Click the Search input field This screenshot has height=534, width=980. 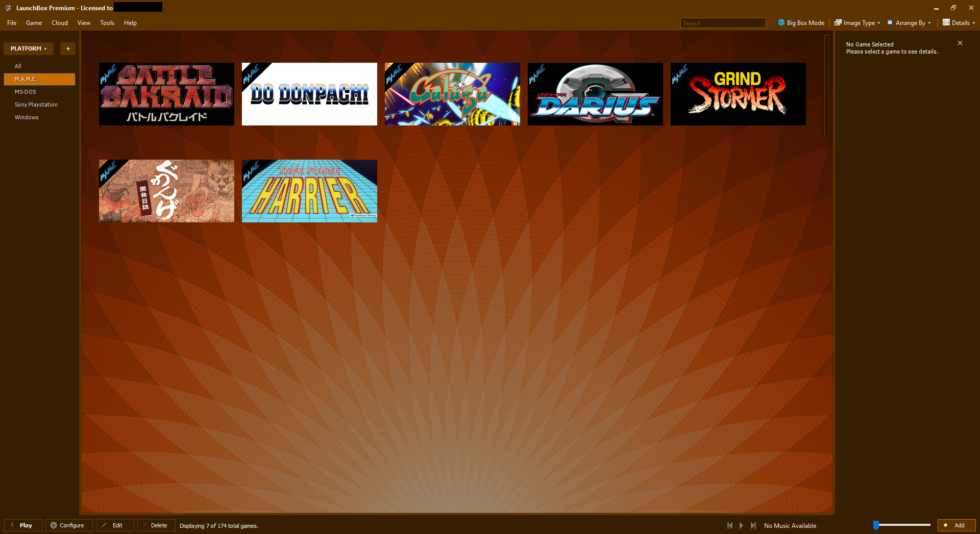[x=723, y=23]
